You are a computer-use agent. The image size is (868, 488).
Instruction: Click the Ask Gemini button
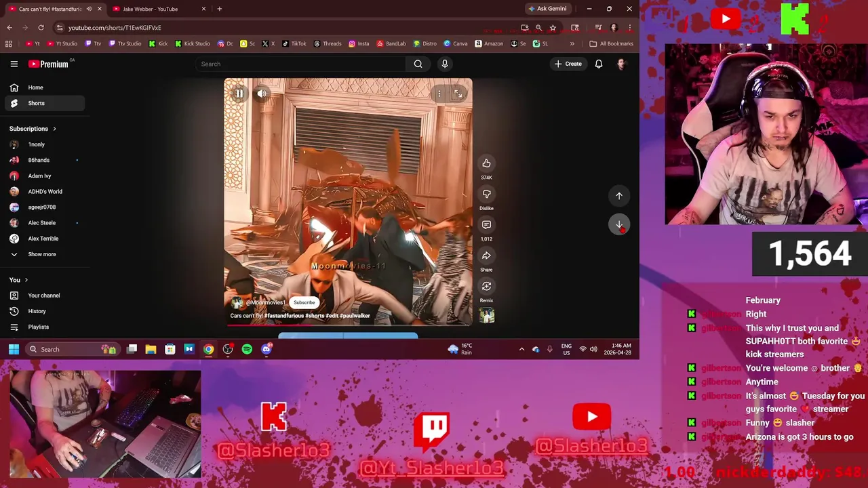point(548,9)
